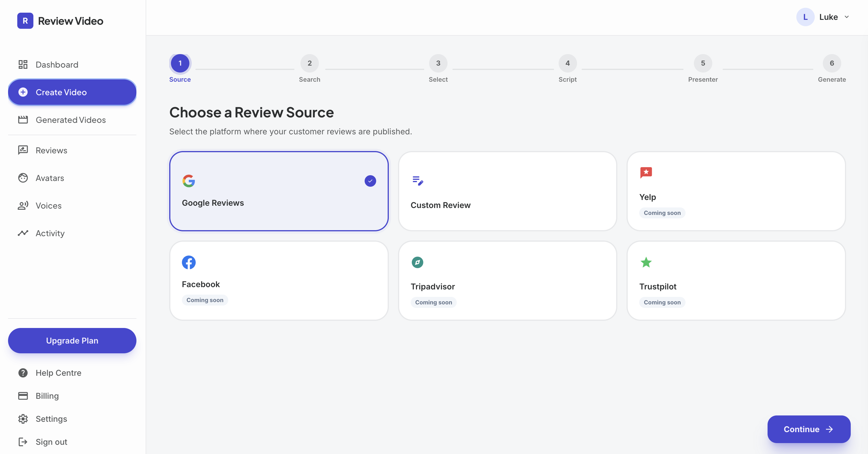Click the Continue arrow icon

click(x=830, y=429)
